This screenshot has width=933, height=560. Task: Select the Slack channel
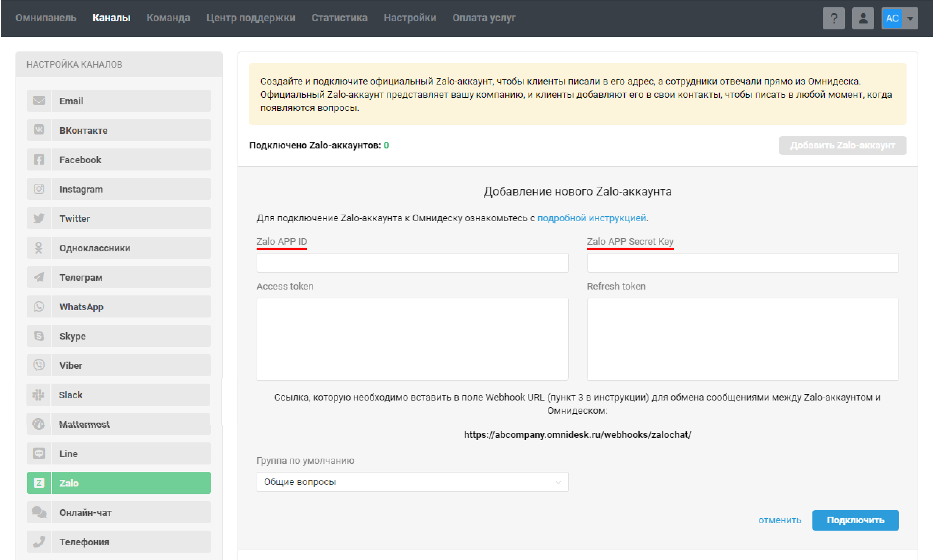click(118, 395)
